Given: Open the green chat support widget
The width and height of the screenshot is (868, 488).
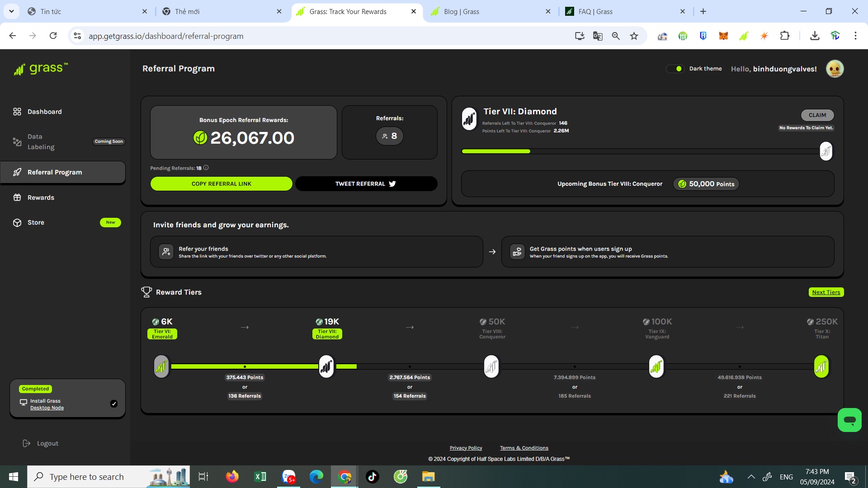Looking at the screenshot, I should pyautogui.click(x=849, y=420).
